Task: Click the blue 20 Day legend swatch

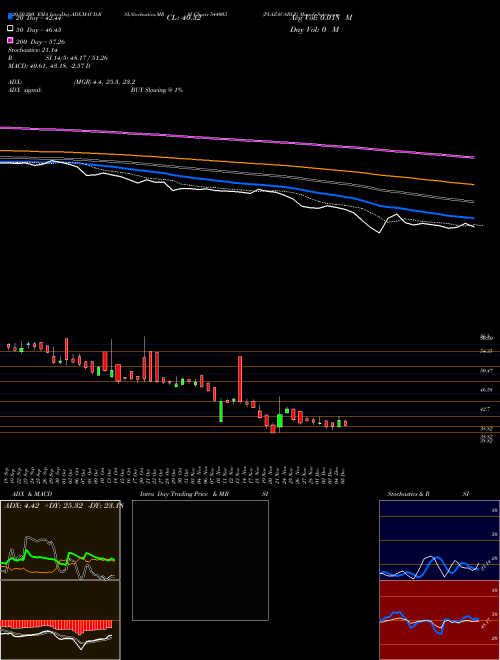Action: [10, 16]
